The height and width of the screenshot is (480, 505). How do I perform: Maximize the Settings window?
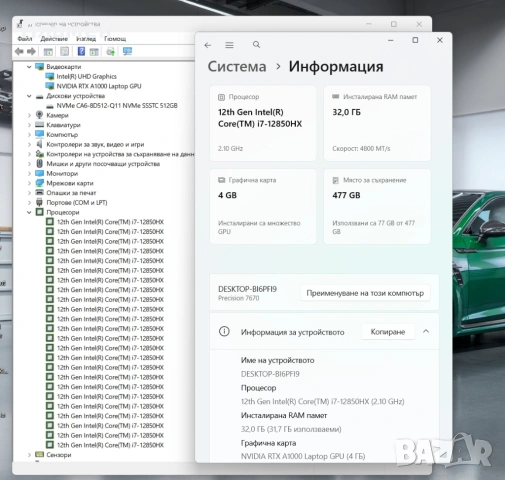pos(415,40)
